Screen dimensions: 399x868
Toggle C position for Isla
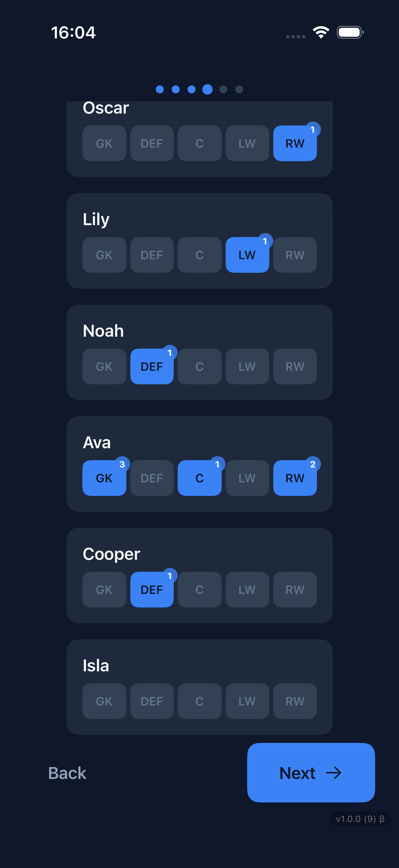(x=199, y=701)
